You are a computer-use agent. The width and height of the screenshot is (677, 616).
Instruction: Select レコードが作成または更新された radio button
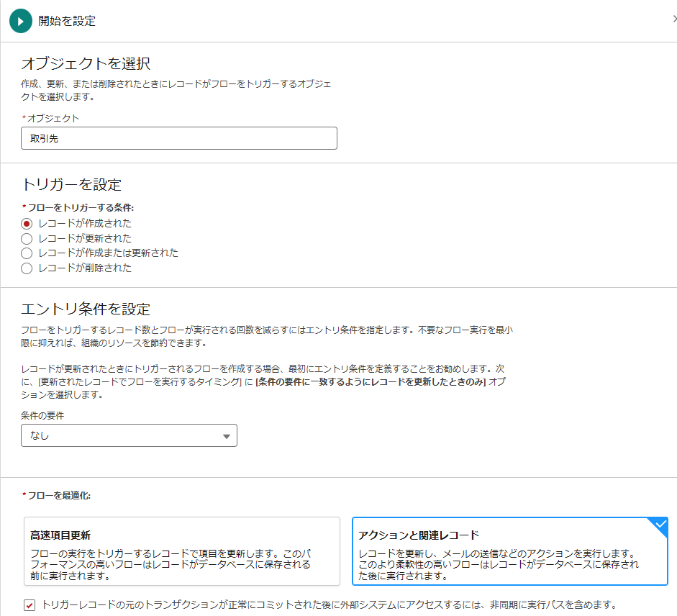(27, 253)
